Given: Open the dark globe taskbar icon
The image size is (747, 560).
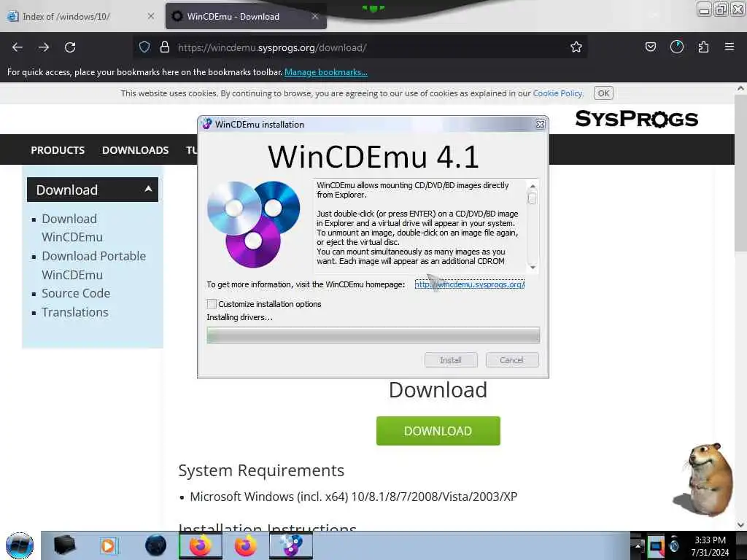Looking at the screenshot, I should 155,545.
